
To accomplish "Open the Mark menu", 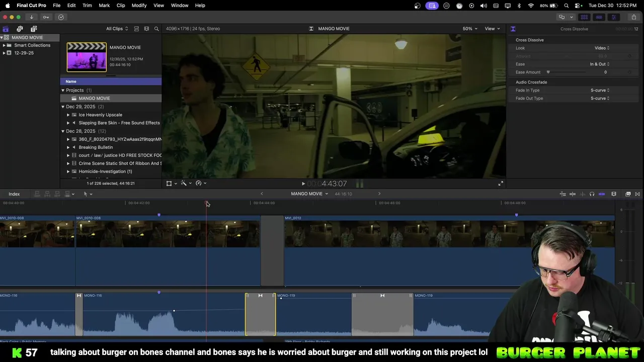I will coord(104,6).
